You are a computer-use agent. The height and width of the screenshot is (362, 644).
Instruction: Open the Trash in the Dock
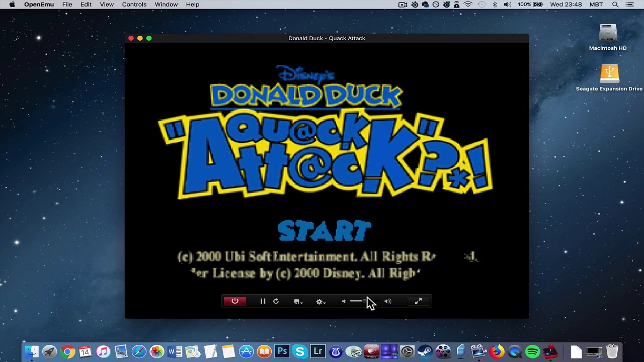pos(612,351)
